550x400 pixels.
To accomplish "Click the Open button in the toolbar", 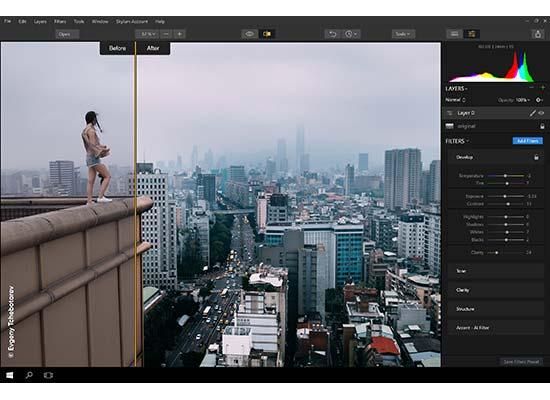I will click(67, 34).
